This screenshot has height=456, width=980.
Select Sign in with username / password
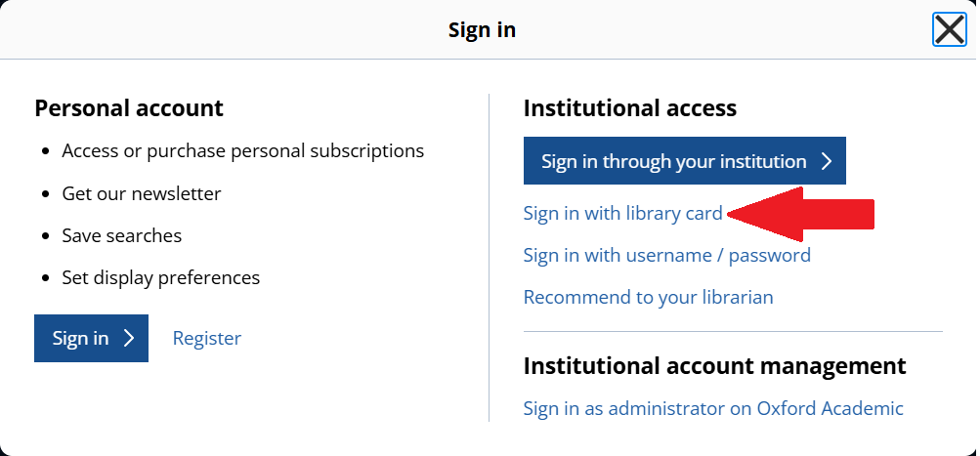point(666,255)
